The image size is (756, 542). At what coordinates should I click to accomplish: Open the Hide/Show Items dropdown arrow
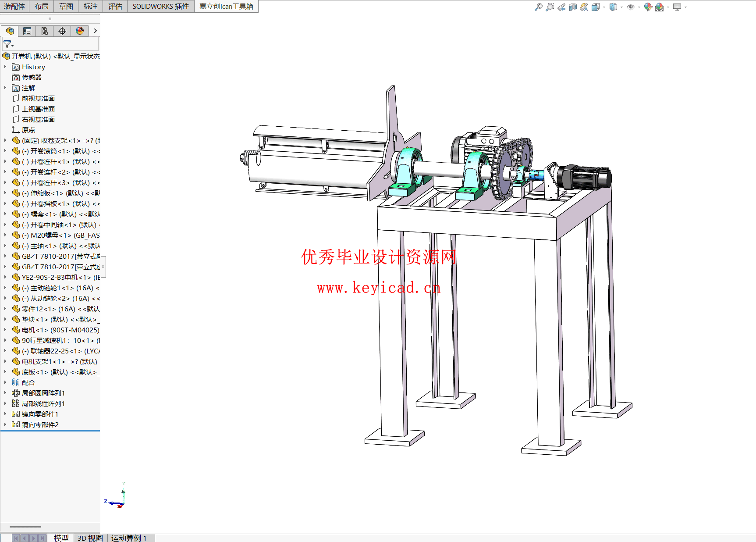[639, 7]
